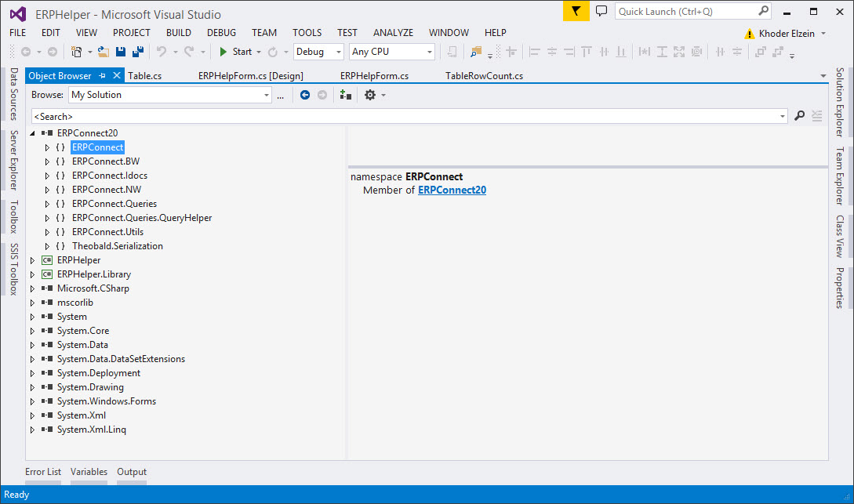Screen dimensions: 854x504
Task: Open the BUILD menu
Action: pos(179,33)
